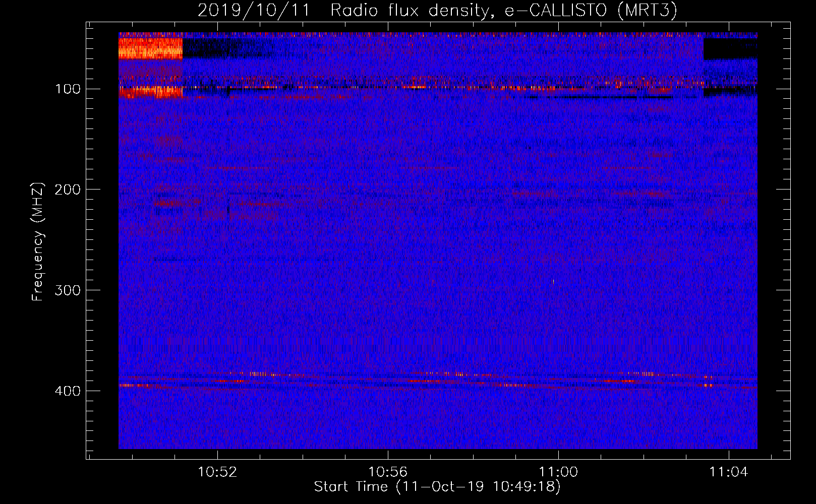This screenshot has height=504, width=816.
Task: Click the 10:56 time tick label
Action: coord(388,472)
